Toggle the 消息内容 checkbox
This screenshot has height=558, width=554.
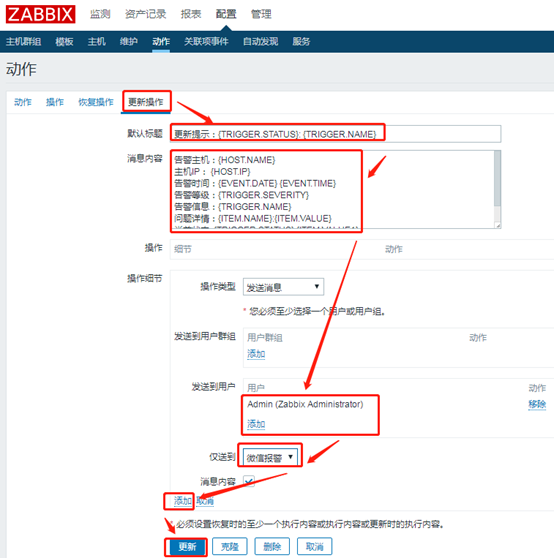[249, 481]
